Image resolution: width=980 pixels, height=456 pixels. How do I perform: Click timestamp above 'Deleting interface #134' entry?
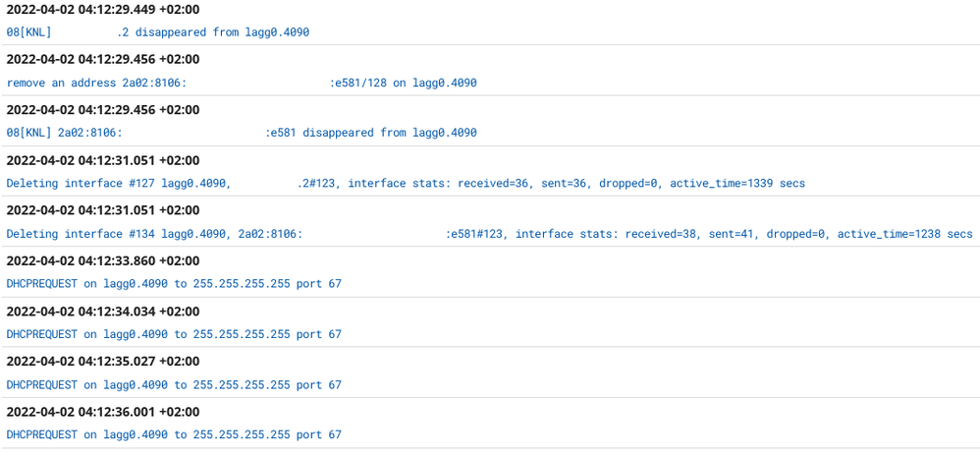tap(103, 210)
